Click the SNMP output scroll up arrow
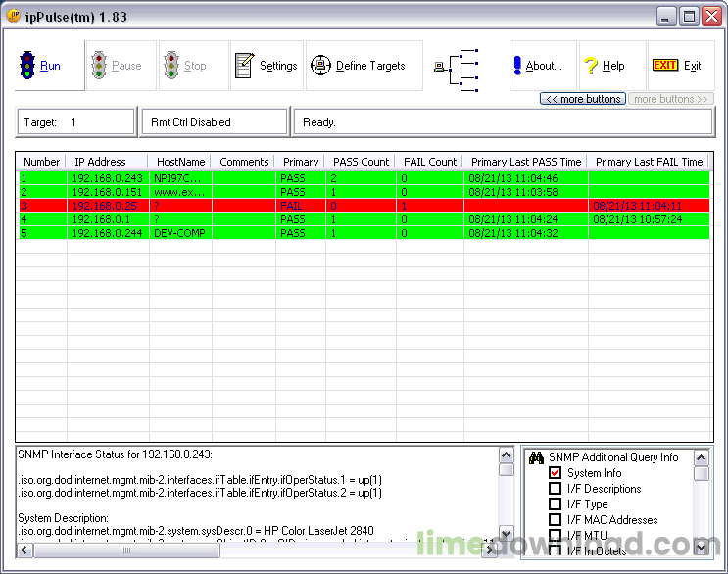This screenshot has width=728, height=574. [x=506, y=455]
